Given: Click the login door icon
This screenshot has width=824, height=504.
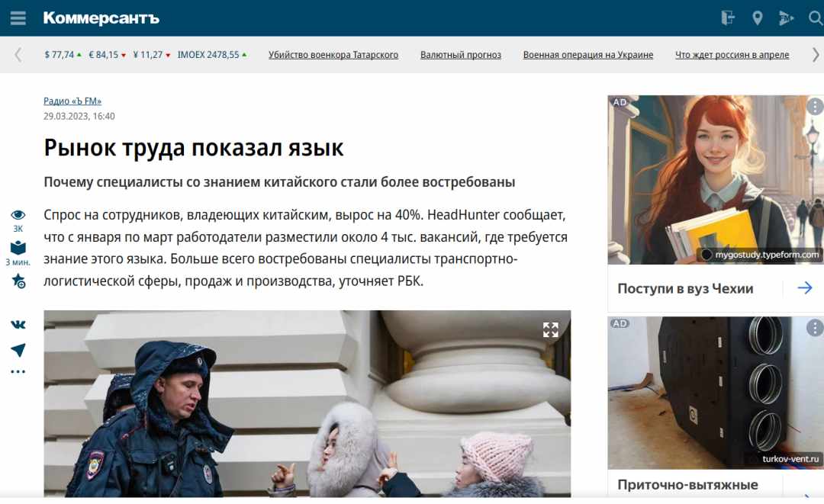Looking at the screenshot, I should (728, 18).
